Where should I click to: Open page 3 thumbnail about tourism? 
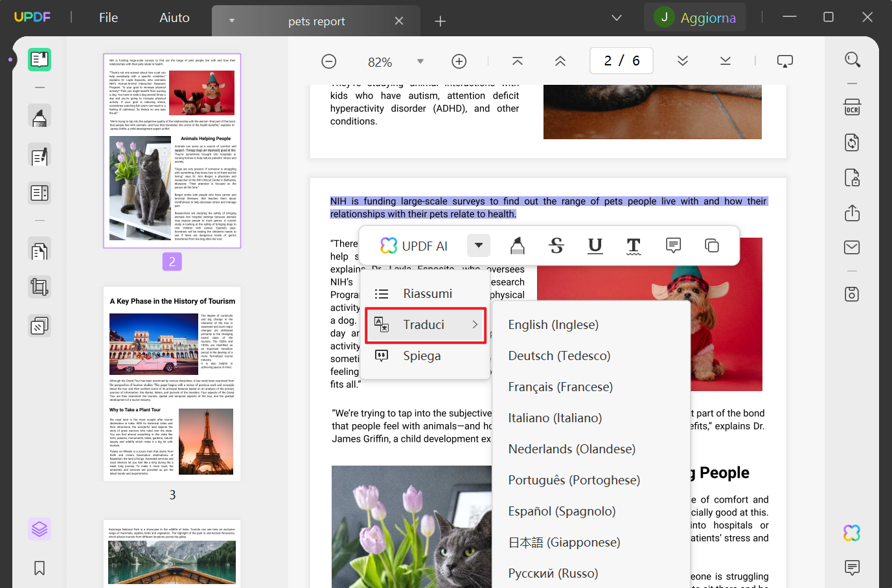[x=172, y=384]
